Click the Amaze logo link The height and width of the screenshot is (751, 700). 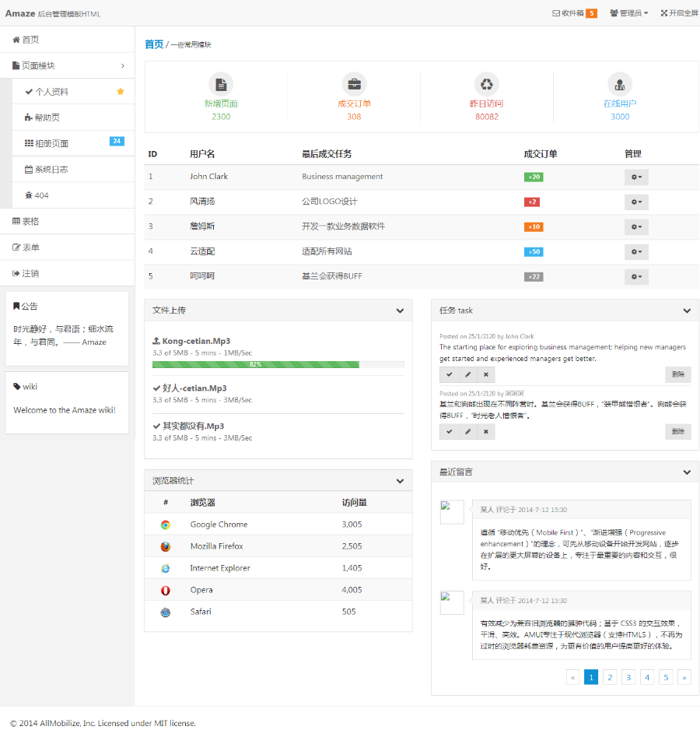(x=20, y=13)
